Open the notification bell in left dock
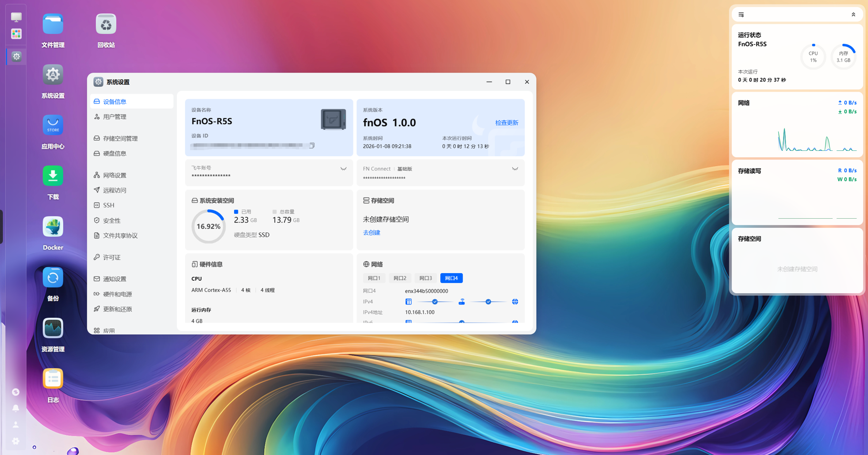The image size is (868, 455). click(16, 408)
